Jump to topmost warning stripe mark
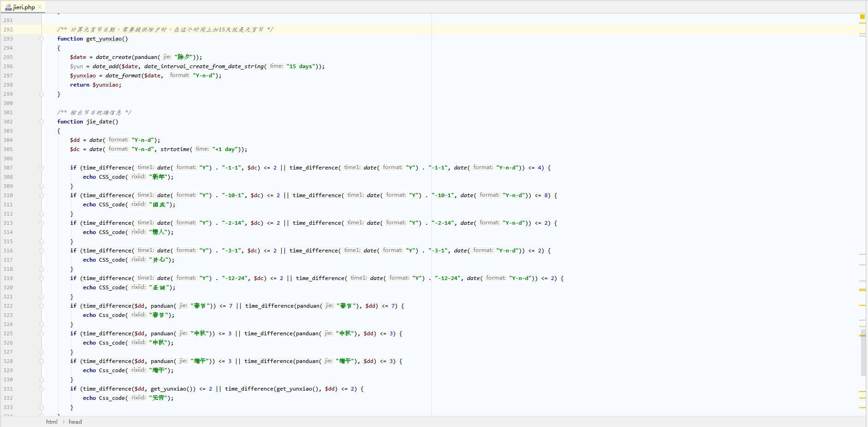The image size is (868, 427). coord(862,23)
